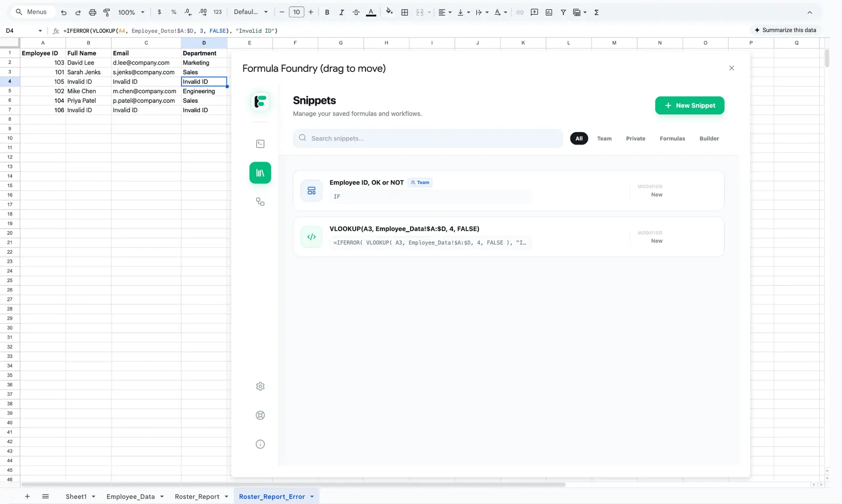Insert a comment

(x=534, y=12)
